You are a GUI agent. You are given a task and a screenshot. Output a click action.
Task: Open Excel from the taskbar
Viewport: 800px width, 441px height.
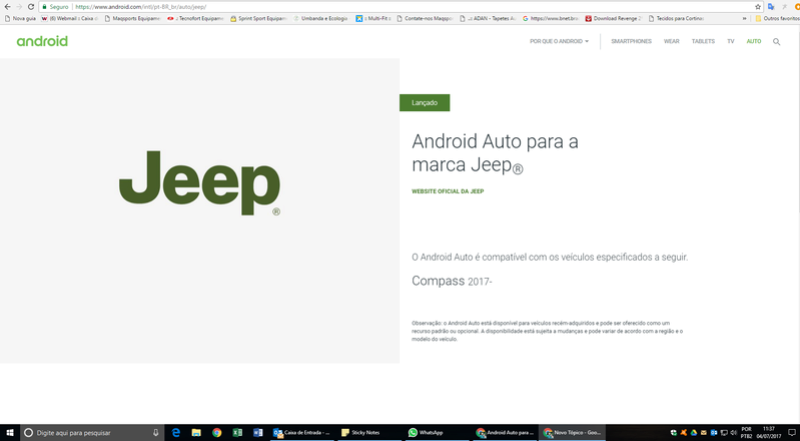237,433
